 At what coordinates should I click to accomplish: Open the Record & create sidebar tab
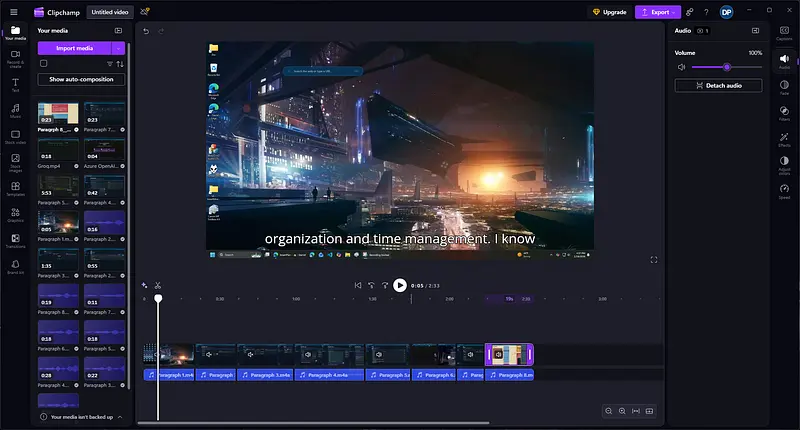[15, 56]
